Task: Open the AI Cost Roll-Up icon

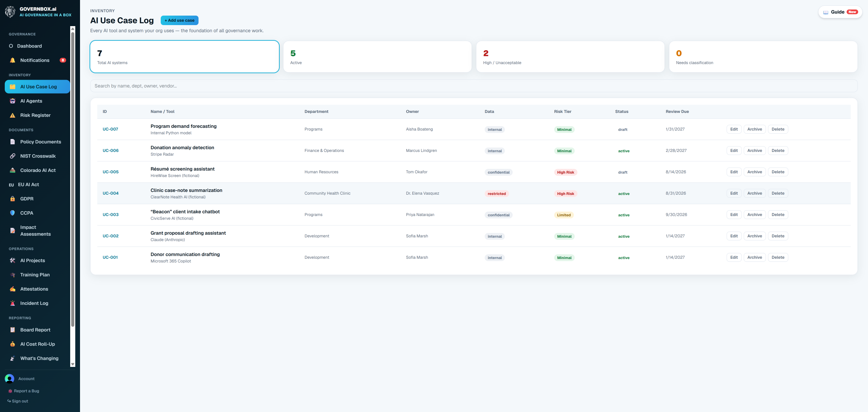Action: tap(13, 344)
